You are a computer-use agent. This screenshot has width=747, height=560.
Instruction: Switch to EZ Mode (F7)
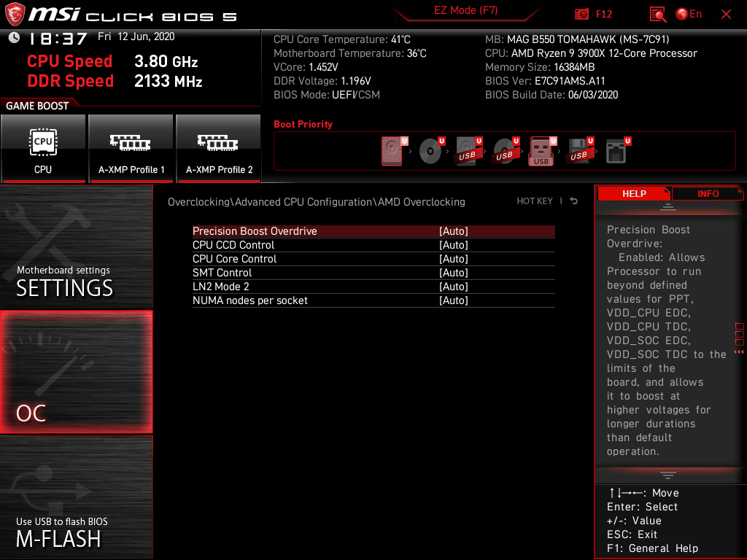point(466,11)
